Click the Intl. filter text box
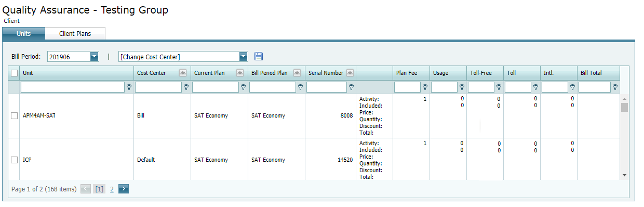This screenshot has height=207, width=644. [555, 87]
